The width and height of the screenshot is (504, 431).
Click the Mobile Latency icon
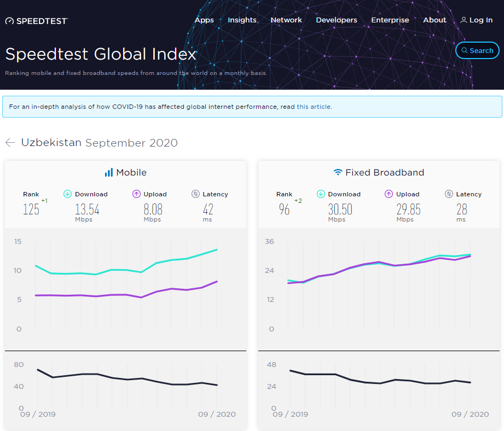coord(195,194)
